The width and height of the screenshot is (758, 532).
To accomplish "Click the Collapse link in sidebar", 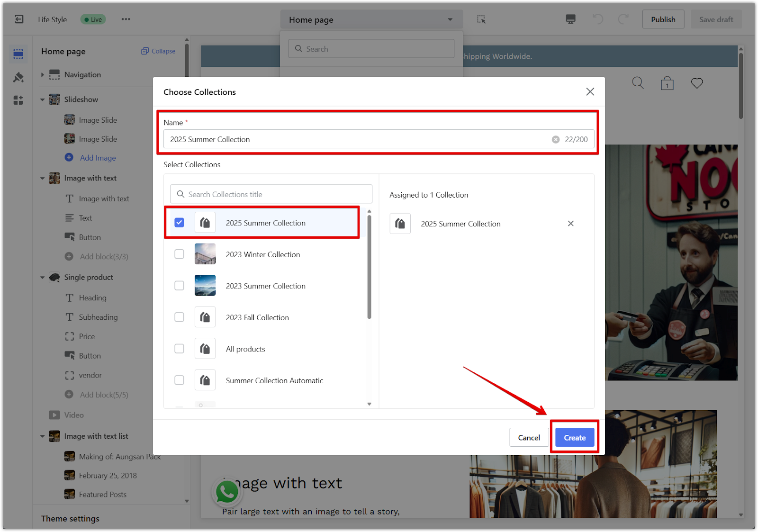I will pyautogui.click(x=163, y=51).
